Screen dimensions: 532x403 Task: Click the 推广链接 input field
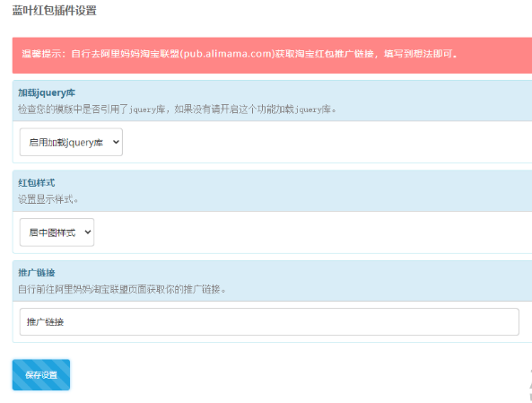coord(269,321)
